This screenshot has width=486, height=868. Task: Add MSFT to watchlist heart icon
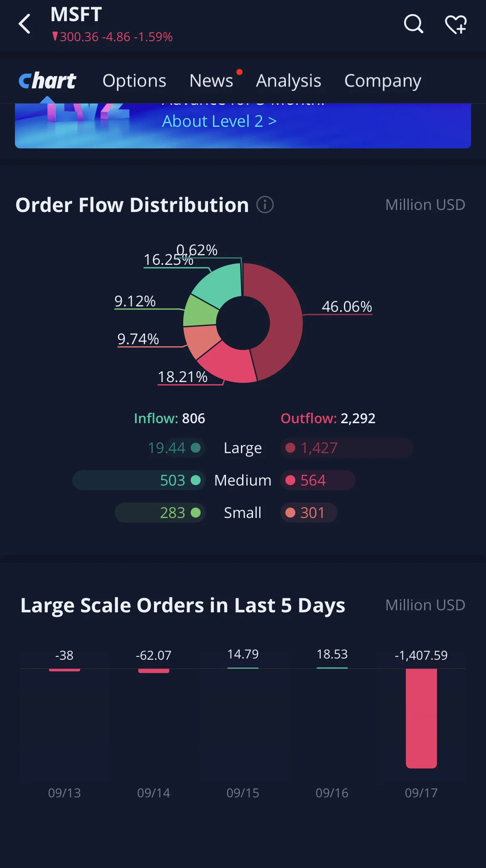(456, 25)
